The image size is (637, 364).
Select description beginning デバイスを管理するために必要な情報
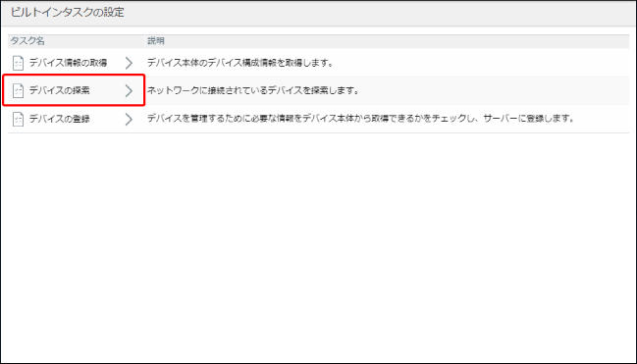tap(361, 119)
